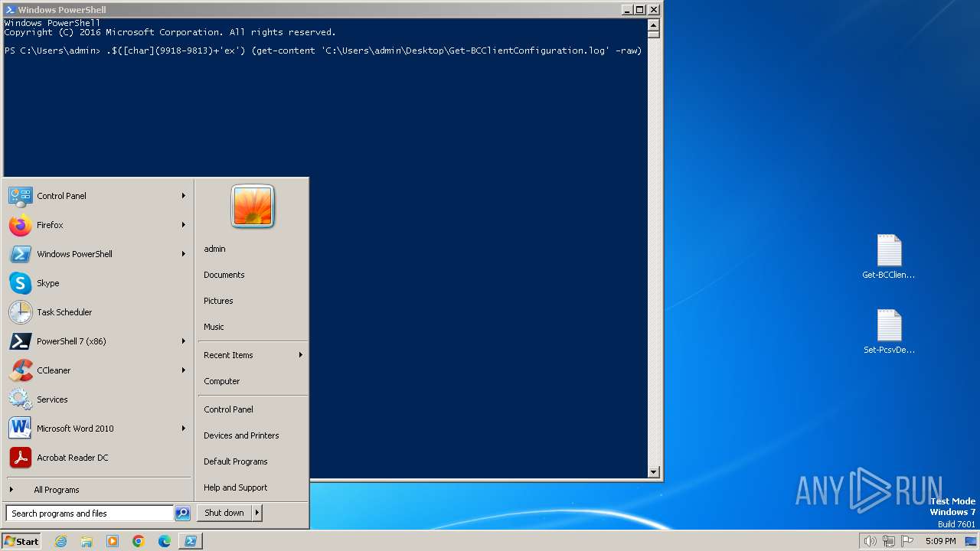Open Task Scheduler from Start menu
This screenshot has height=551, width=980.
[x=98, y=312]
